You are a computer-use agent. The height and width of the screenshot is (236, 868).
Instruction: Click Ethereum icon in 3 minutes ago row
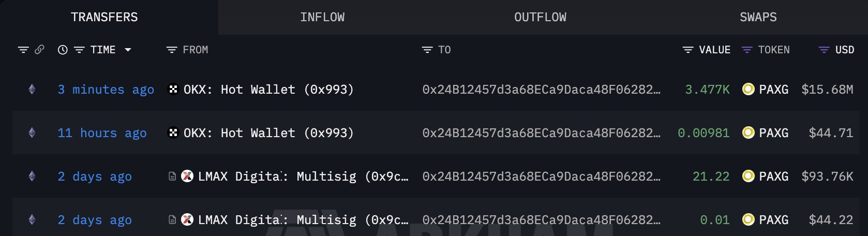32,90
